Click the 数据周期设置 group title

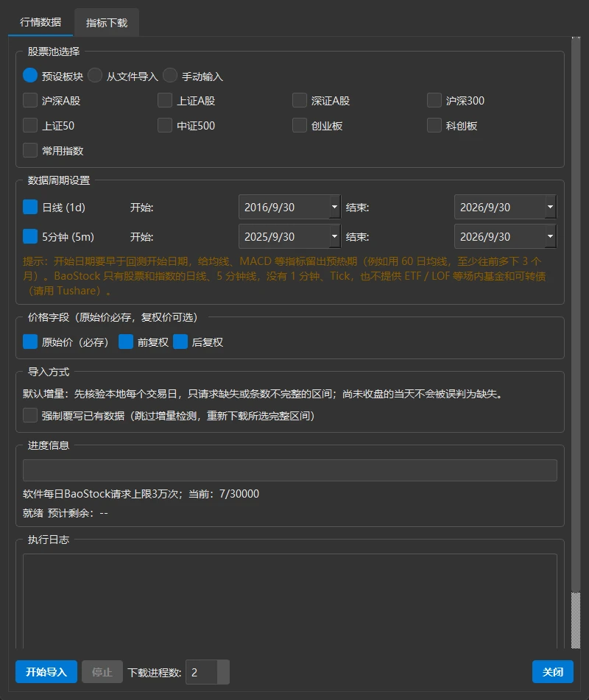coord(59,180)
